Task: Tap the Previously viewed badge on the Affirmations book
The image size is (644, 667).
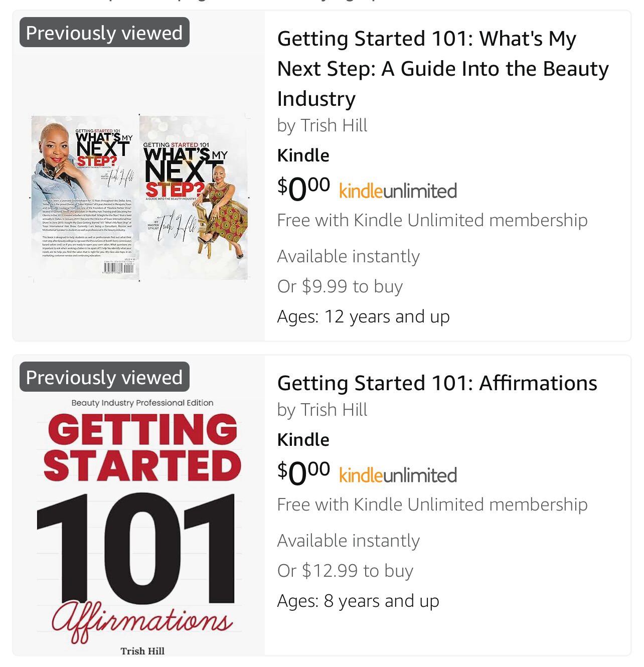Action: tap(104, 377)
